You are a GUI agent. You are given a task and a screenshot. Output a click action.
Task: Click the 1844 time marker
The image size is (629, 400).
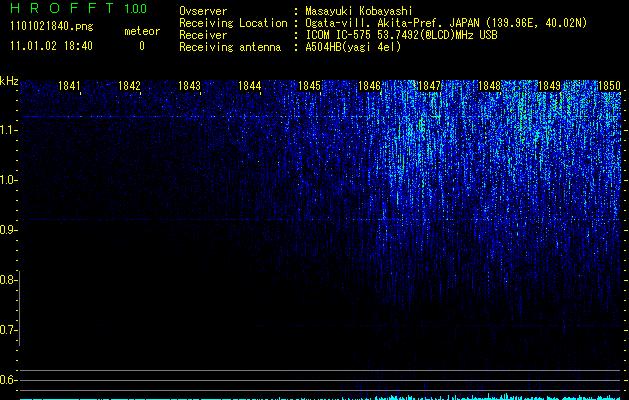pyautogui.click(x=250, y=86)
